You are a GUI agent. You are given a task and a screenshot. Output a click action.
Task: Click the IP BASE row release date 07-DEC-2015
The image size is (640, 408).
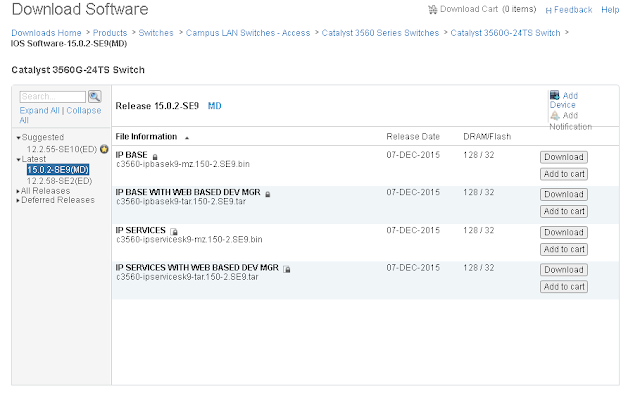413,155
